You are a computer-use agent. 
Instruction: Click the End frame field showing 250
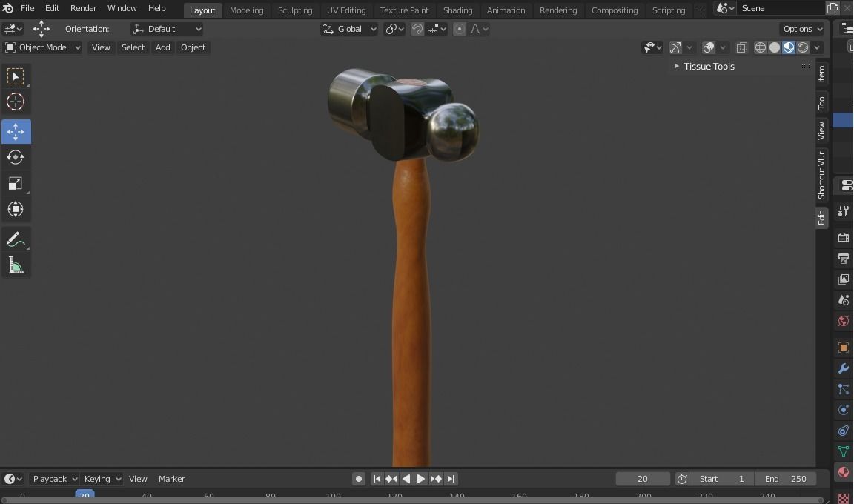point(785,479)
